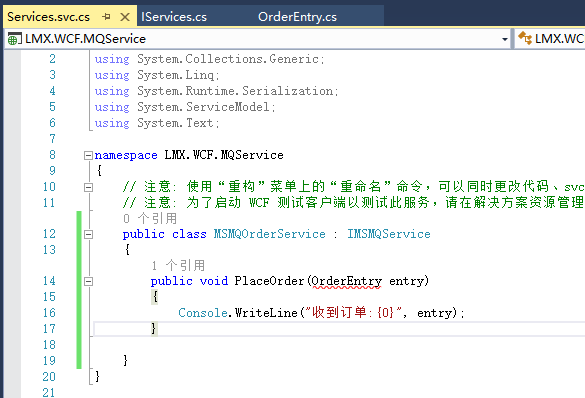Screen dimensions: 585x398
Task: Click line number 16 in the gutter
Action: pos(49,313)
